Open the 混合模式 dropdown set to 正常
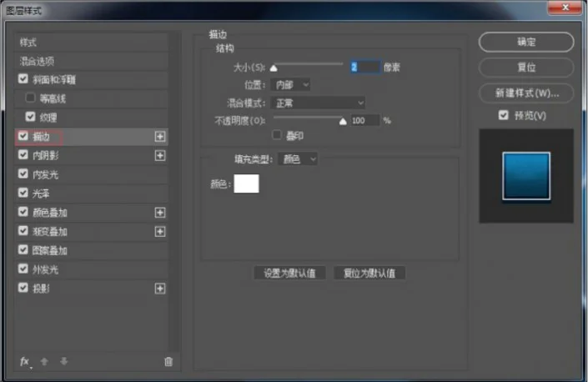The image size is (588, 382). click(x=318, y=103)
